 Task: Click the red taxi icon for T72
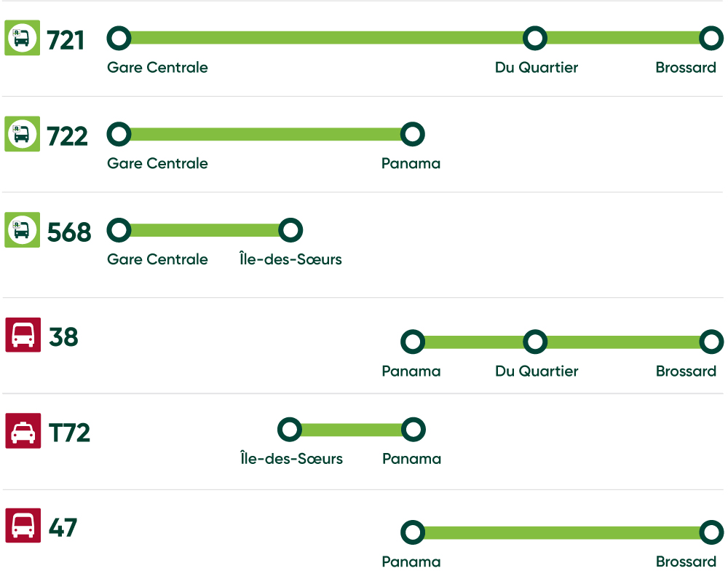23,430
